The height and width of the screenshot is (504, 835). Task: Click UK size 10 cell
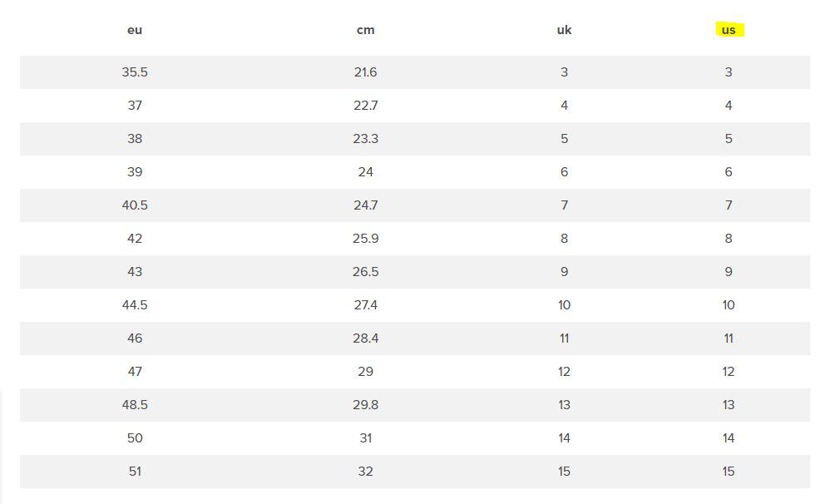coord(564,305)
